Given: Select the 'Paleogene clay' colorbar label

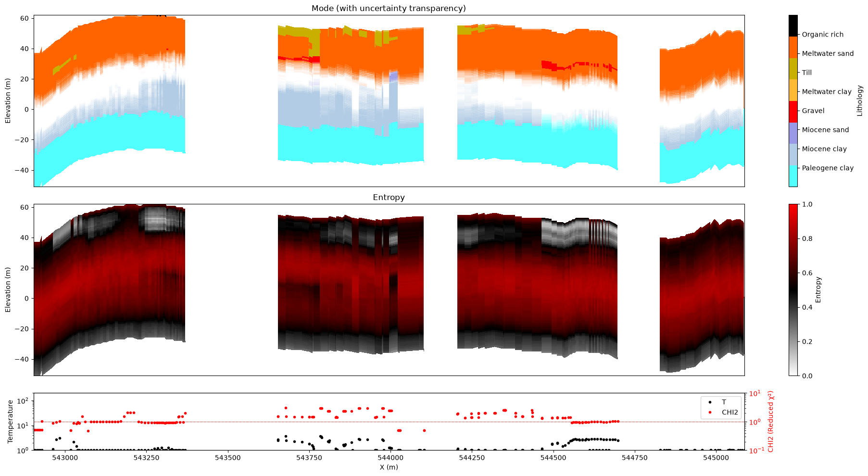Looking at the screenshot, I should 828,168.
